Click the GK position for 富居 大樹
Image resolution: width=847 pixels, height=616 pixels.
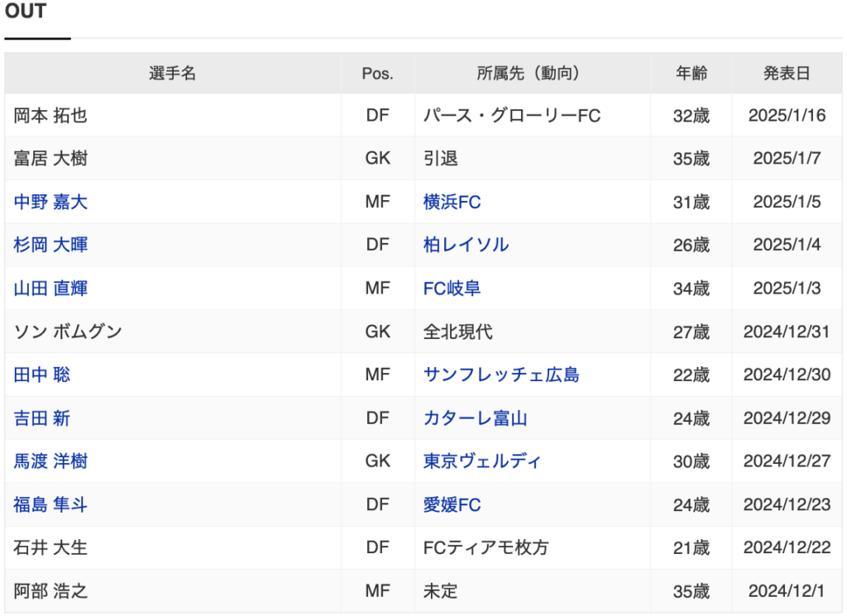(377, 159)
